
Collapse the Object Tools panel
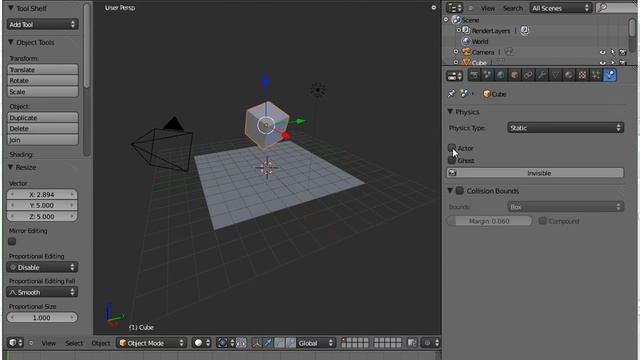click(11, 42)
